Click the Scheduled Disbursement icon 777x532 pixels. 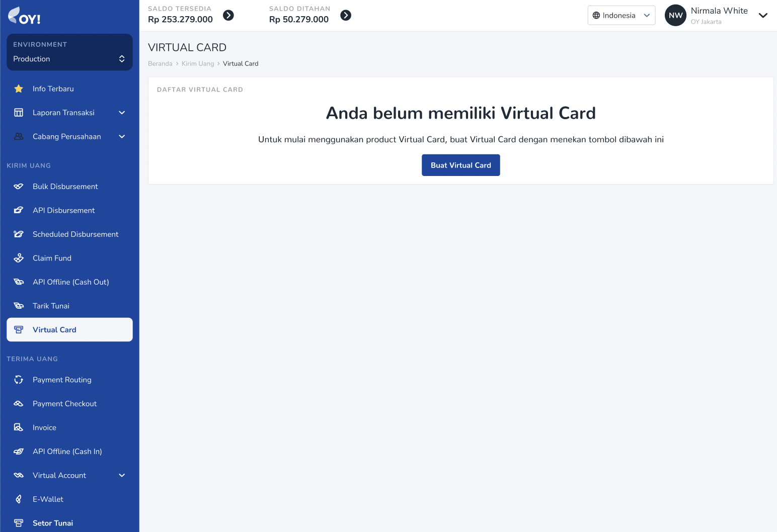(x=19, y=234)
